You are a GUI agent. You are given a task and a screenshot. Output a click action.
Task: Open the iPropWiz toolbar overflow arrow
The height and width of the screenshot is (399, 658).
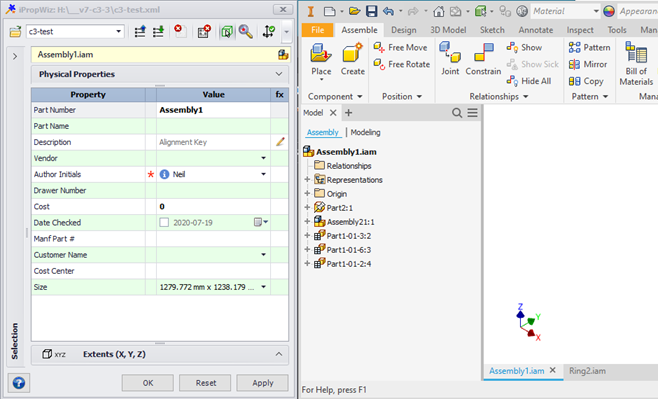(x=287, y=31)
